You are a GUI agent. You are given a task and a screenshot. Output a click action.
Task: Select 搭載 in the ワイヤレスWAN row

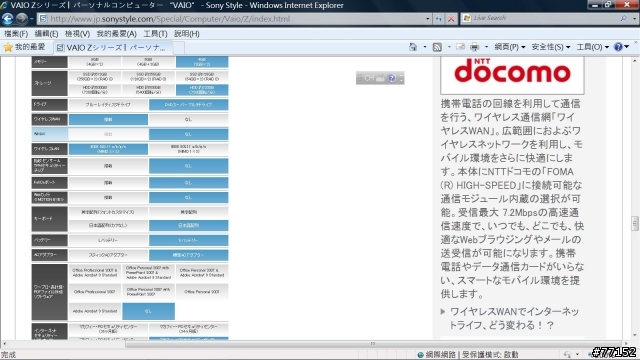click(108, 120)
